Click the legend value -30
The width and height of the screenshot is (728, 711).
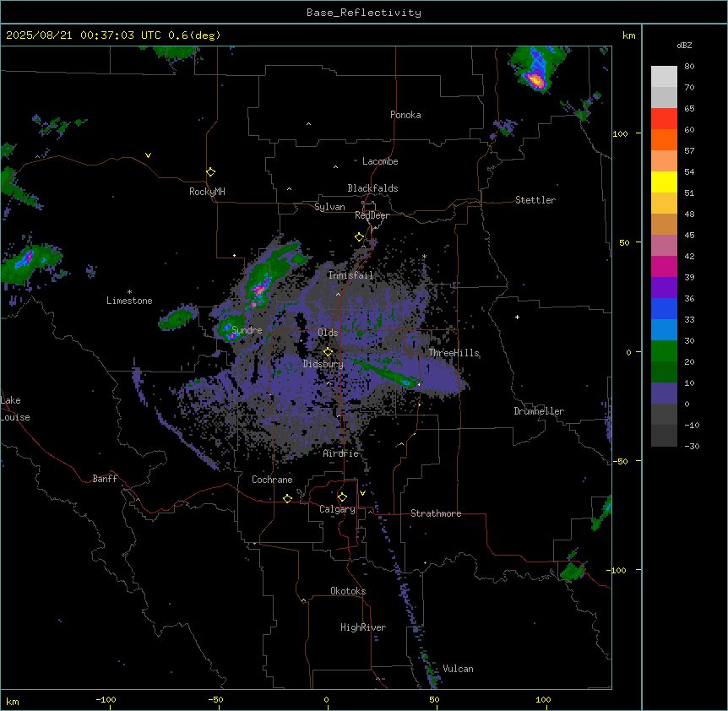pos(692,446)
